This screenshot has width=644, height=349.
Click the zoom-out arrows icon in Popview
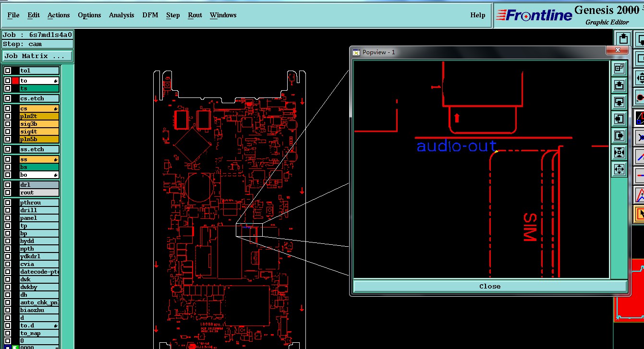(x=619, y=169)
